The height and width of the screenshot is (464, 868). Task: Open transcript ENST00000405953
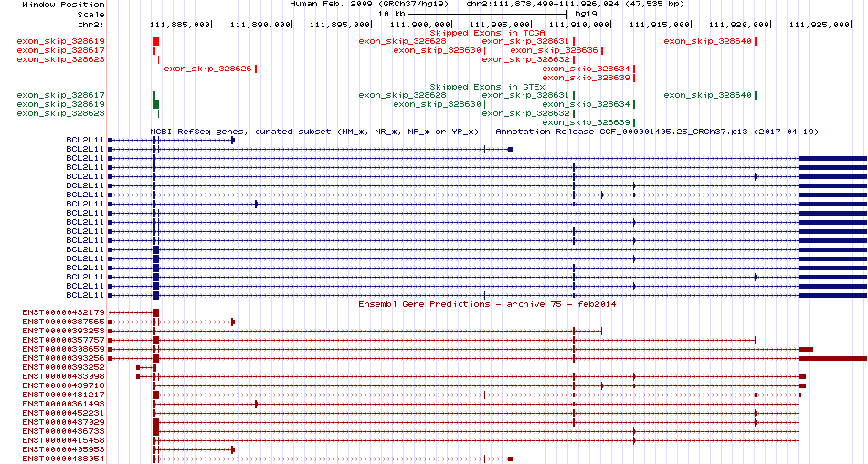click(x=64, y=449)
